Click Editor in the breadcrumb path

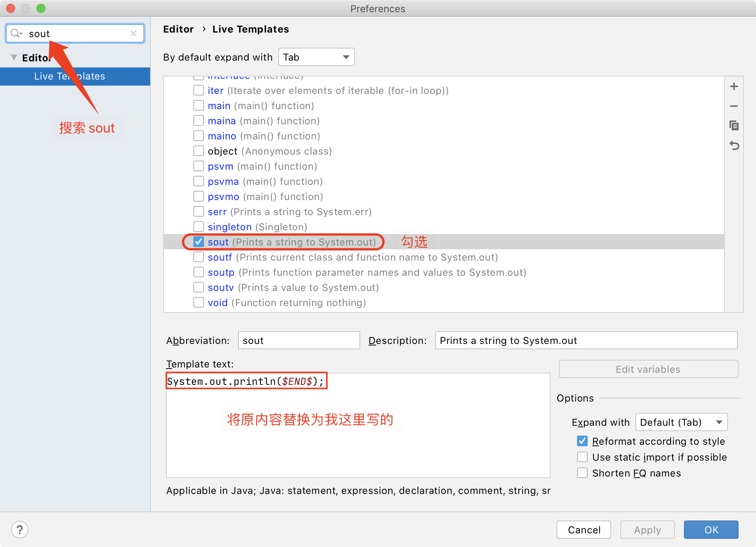[x=179, y=29]
